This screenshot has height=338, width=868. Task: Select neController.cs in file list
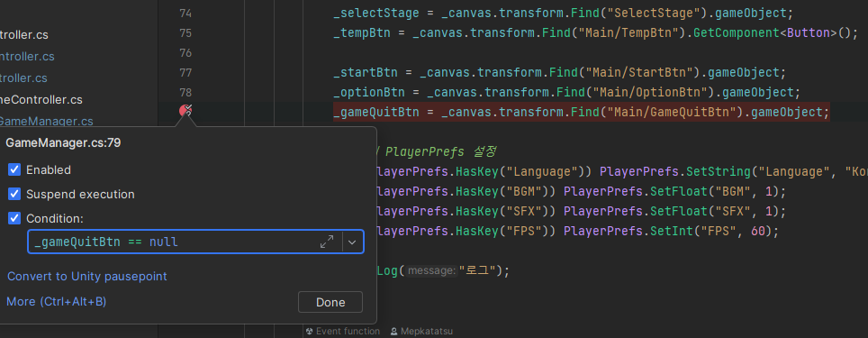(x=41, y=100)
